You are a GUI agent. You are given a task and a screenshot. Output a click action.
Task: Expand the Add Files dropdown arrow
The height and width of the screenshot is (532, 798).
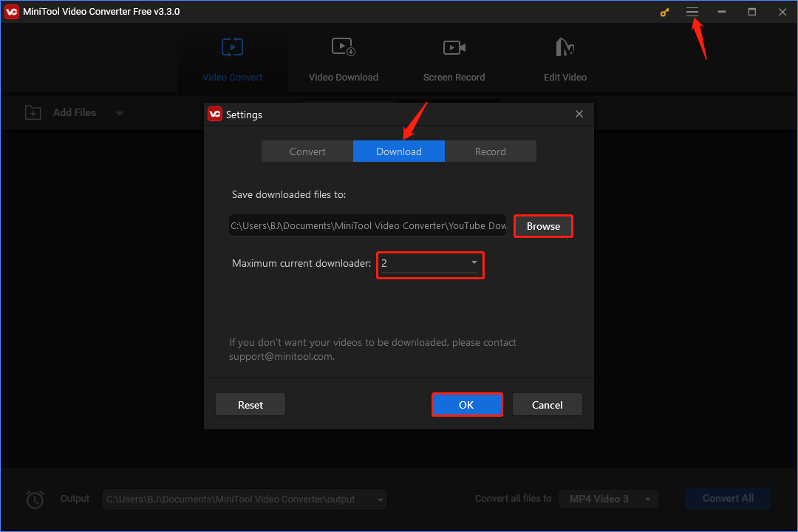(120, 113)
